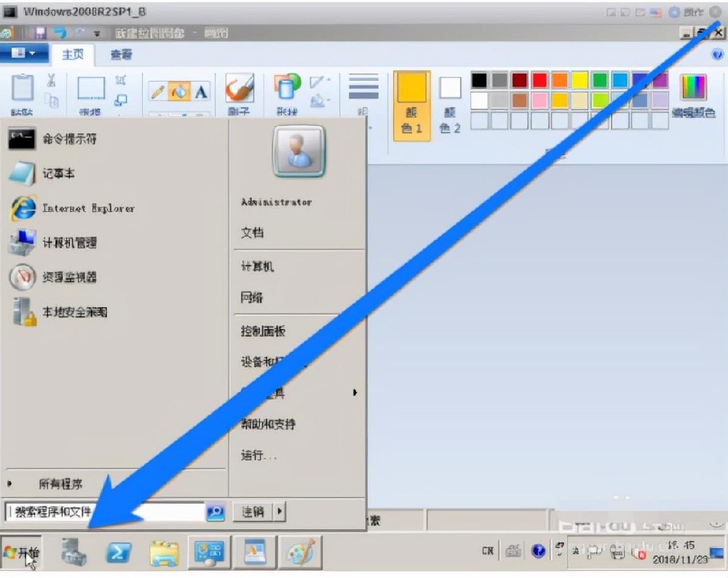This screenshot has height=578, width=728.
Task: Open 文档 in the Start menu
Action: 252,233
